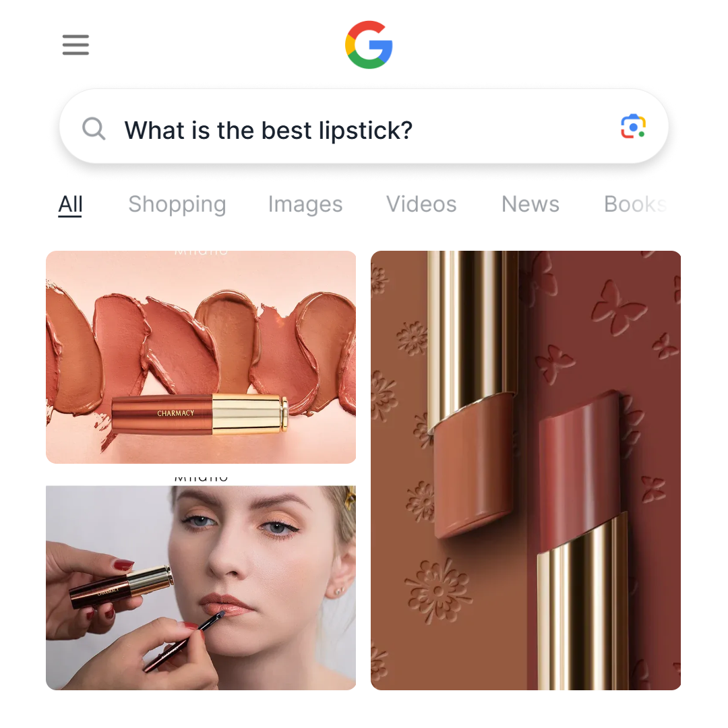Click the CHARMACY lipstick tube on swatches
The height and width of the screenshot is (728, 728).
pos(200,414)
